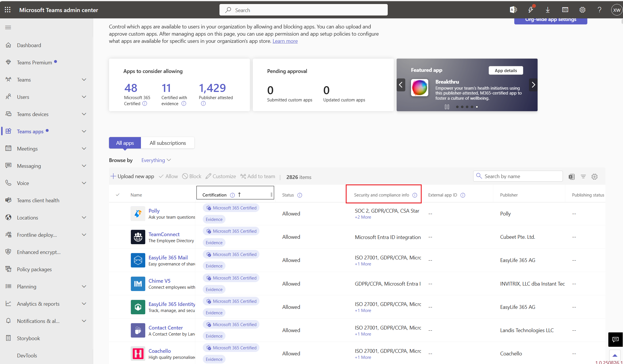Open the Polly app link
The width and height of the screenshot is (623, 364).
coord(154,210)
